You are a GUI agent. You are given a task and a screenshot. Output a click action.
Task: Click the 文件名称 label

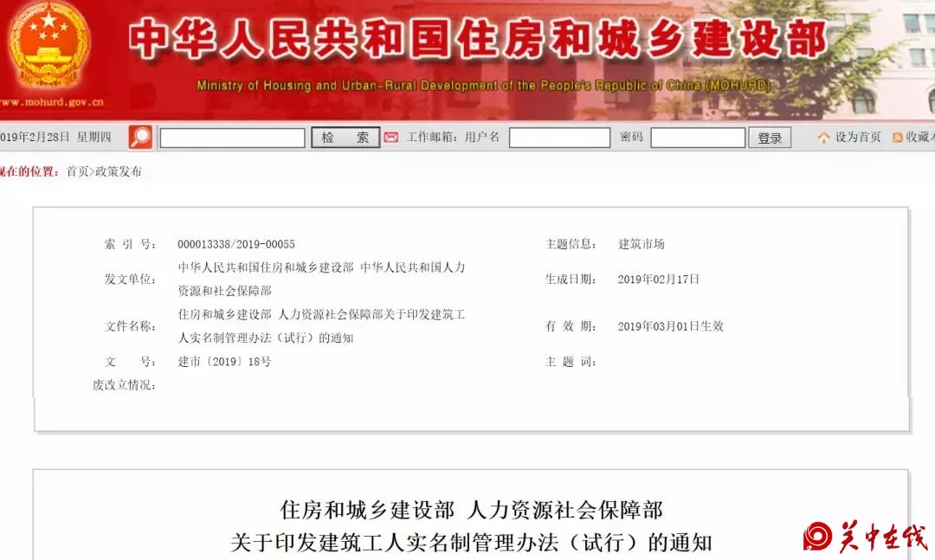point(130,326)
